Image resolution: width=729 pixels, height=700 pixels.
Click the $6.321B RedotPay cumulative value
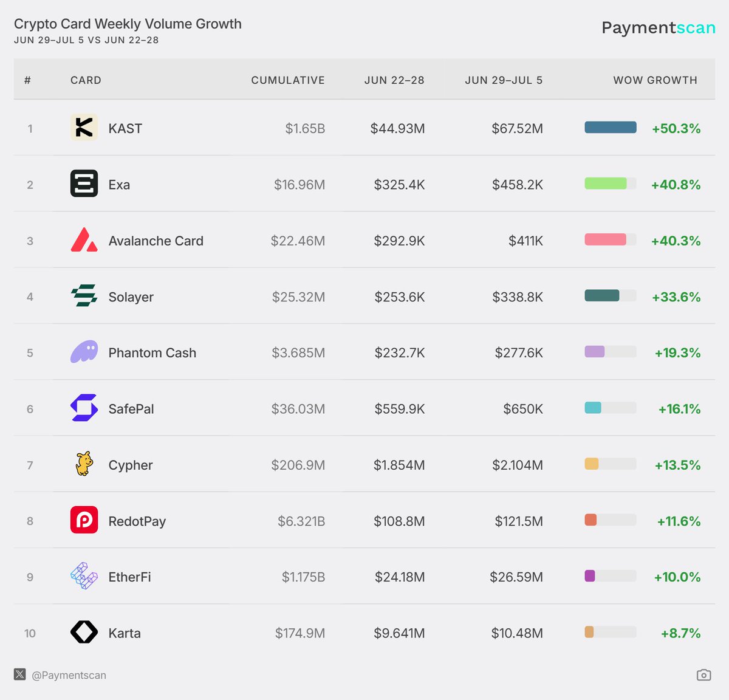tap(301, 521)
